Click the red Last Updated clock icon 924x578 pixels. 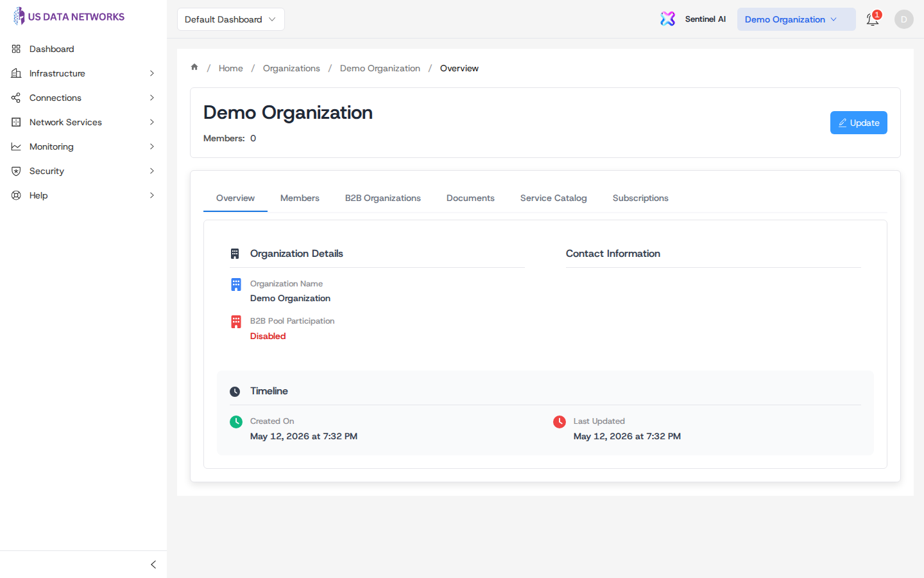point(560,421)
